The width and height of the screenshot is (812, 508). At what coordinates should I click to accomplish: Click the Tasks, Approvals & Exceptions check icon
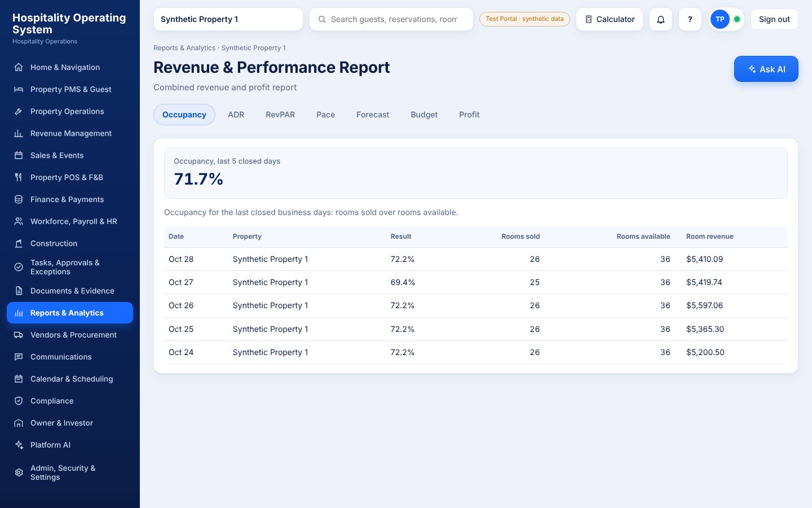pos(19,267)
